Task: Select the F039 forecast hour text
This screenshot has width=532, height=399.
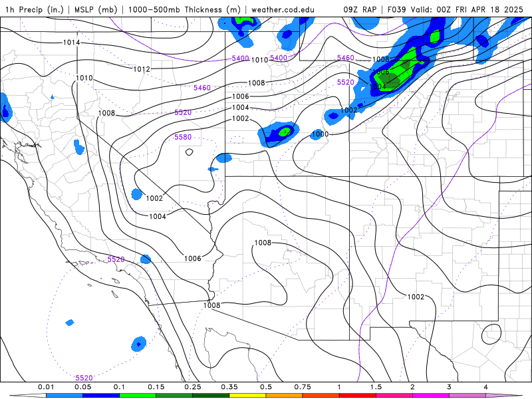Action: click(x=396, y=9)
